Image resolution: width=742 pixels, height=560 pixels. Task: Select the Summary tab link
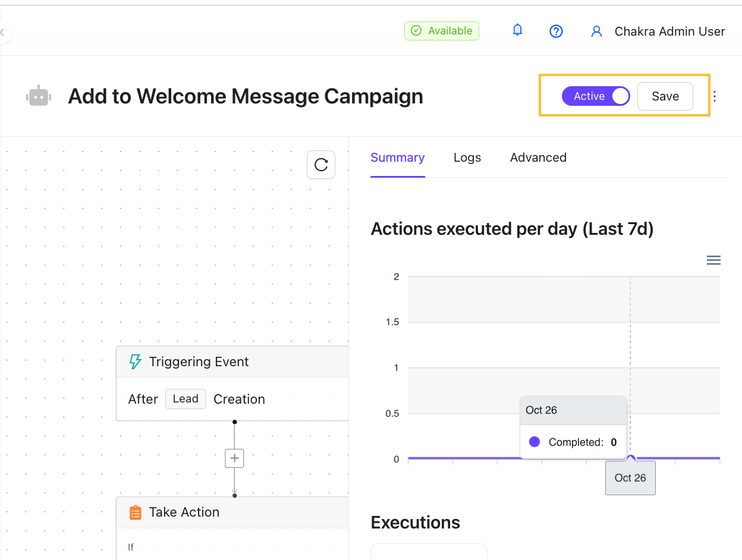coord(397,157)
